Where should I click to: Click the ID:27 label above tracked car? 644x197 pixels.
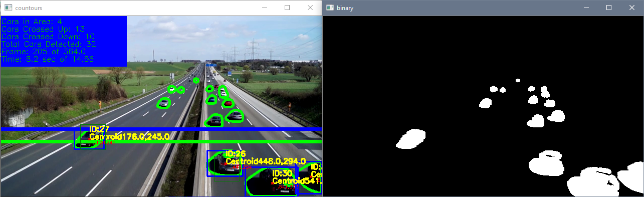[99, 129]
